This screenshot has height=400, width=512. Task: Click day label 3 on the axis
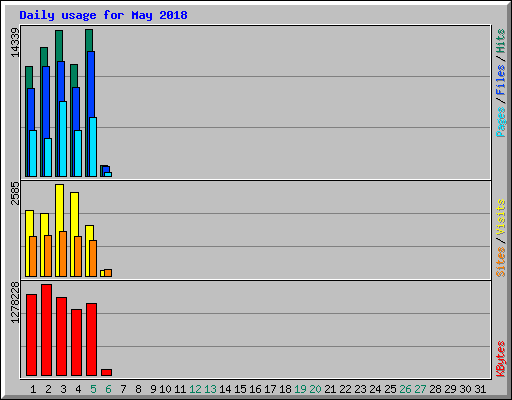pos(63,389)
